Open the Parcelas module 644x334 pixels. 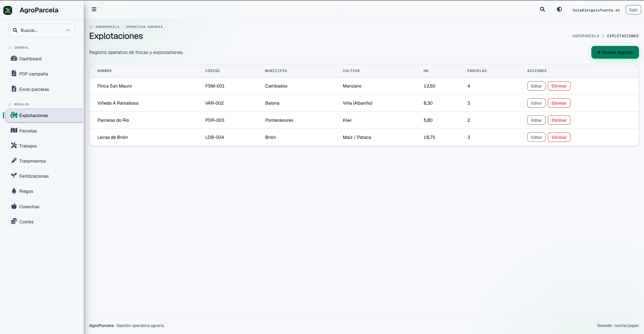(44, 131)
